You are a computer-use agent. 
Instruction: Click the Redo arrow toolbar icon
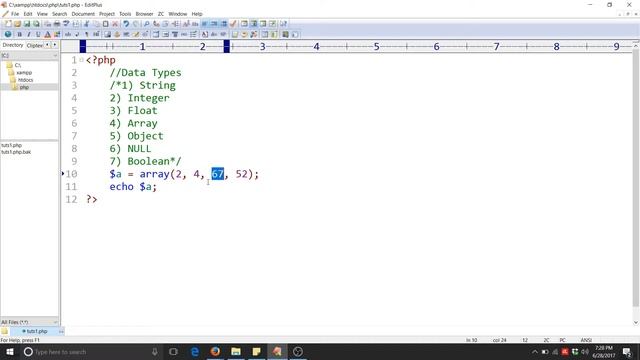tap(136, 24)
